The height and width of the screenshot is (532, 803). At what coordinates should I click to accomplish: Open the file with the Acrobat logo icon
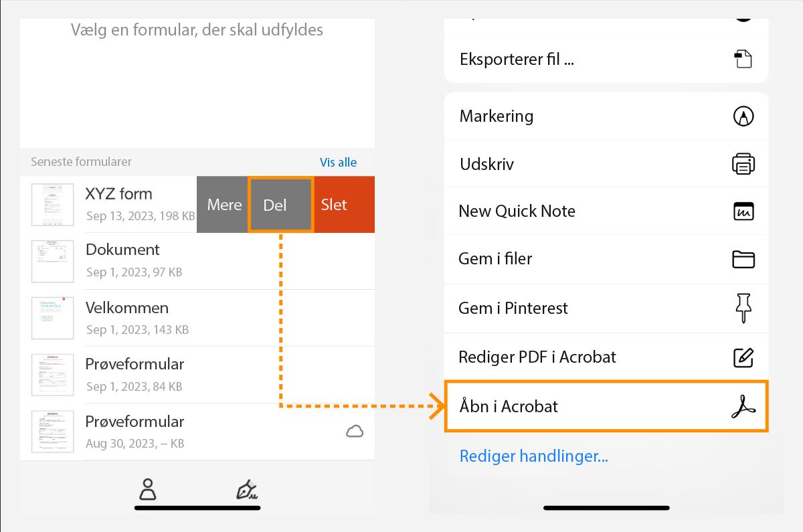pyautogui.click(x=743, y=406)
